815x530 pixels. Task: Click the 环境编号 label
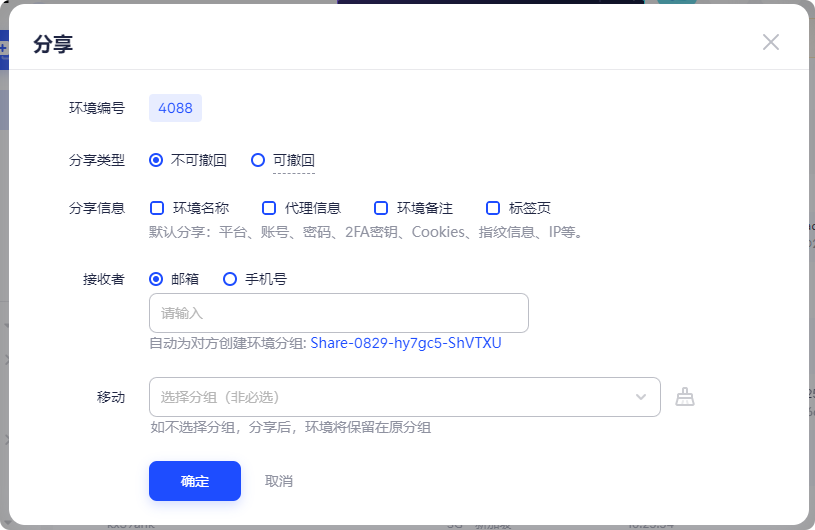(x=97, y=108)
